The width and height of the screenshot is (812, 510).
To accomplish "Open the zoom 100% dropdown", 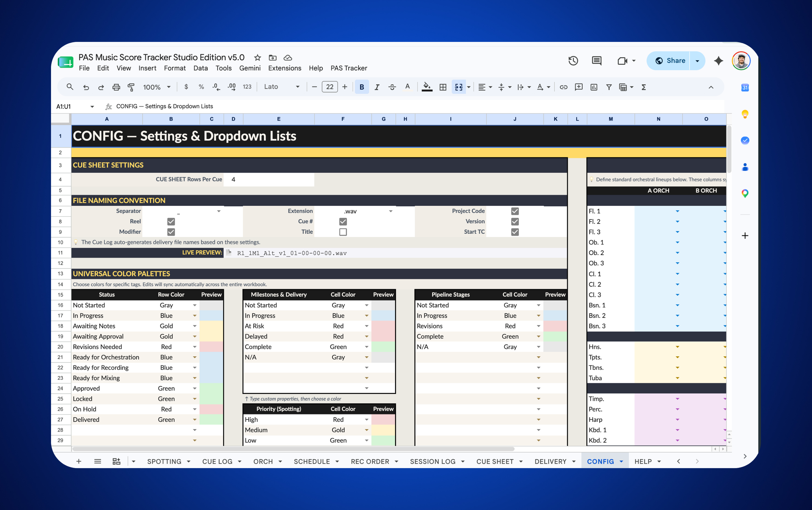I will pyautogui.click(x=157, y=87).
